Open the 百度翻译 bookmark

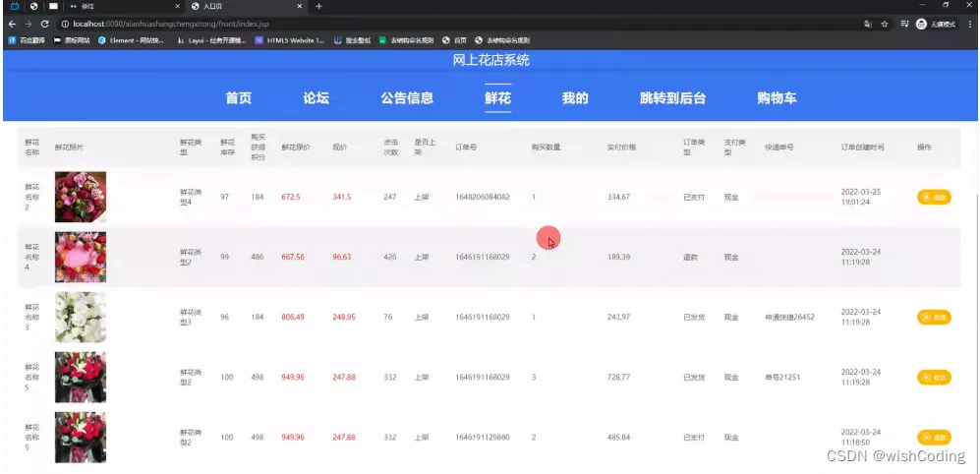point(27,40)
